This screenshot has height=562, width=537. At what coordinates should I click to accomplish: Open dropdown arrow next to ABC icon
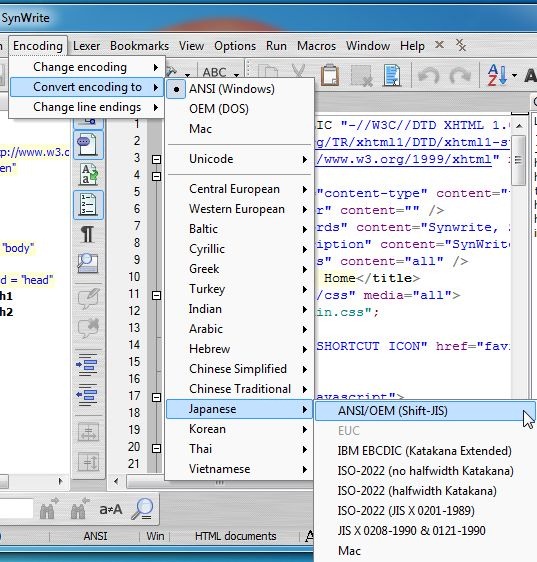[x=236, y=75]
